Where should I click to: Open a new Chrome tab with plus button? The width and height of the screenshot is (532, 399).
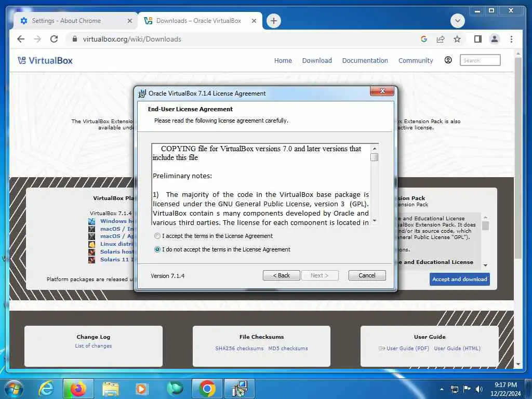coord(273,21)
